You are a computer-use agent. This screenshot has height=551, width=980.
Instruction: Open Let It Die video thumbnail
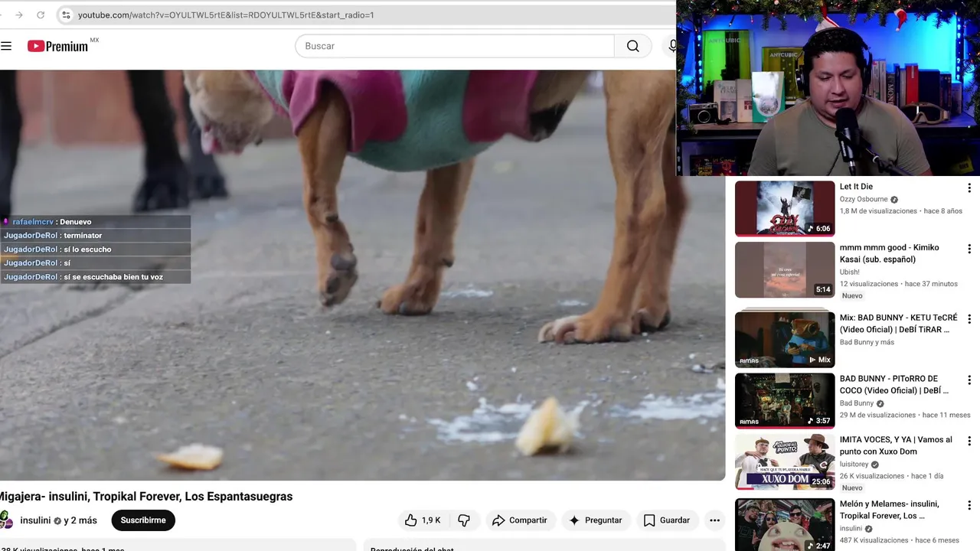click(785, 208)
